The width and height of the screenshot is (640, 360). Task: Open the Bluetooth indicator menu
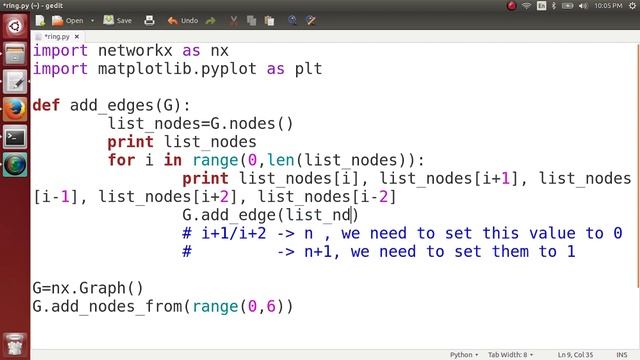(x=554, y=6)
